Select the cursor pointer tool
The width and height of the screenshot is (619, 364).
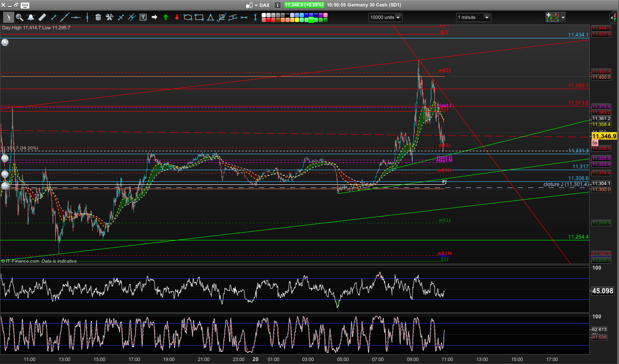[x=8, y=17]
